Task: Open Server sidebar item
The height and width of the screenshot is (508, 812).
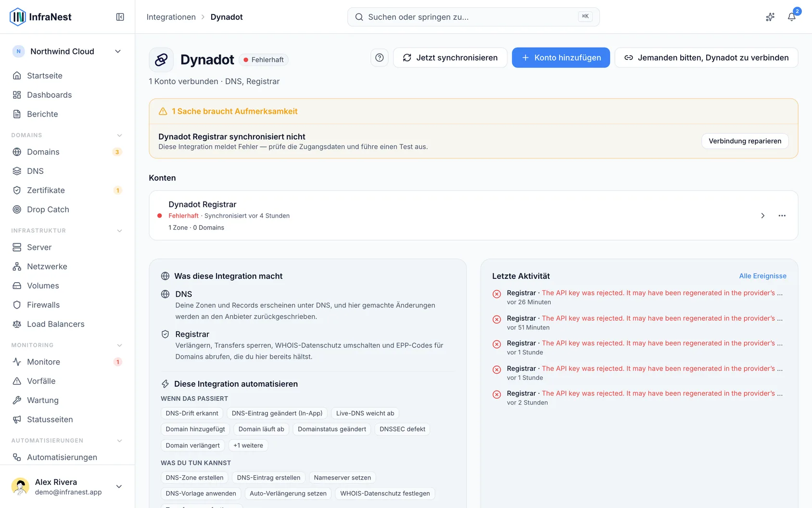Action: point(67,247)
